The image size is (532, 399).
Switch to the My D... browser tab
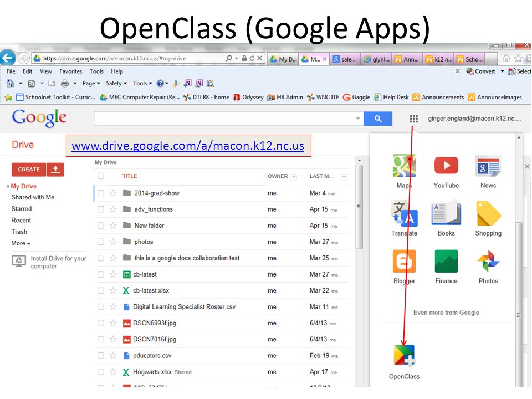tap(284, 59)
